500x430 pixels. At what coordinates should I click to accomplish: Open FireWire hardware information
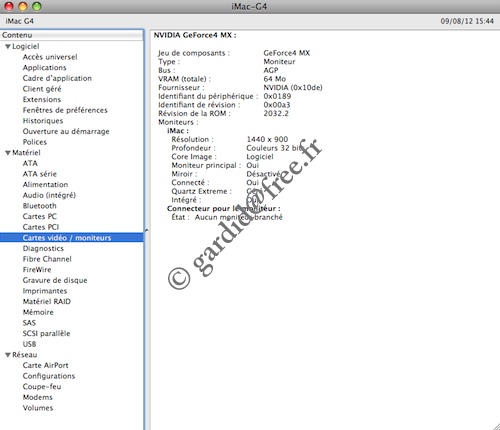[x=37, y=270]
